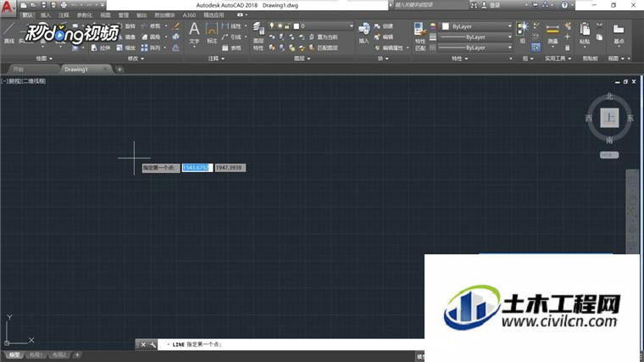Expand the 实用工具 Utilities panel
Screen dimensions: 644x362
558,58
